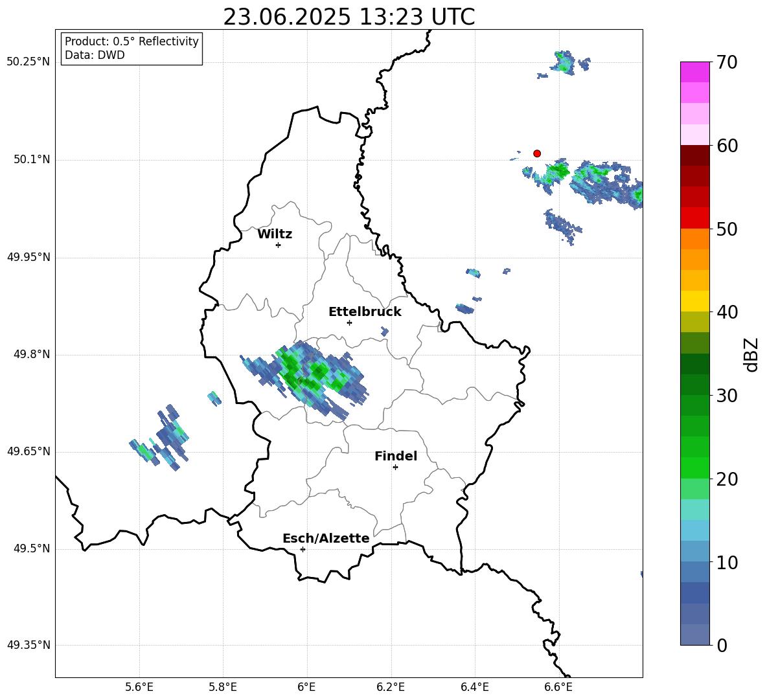
Task: Click the Wiltz city label
Action: 275,234
